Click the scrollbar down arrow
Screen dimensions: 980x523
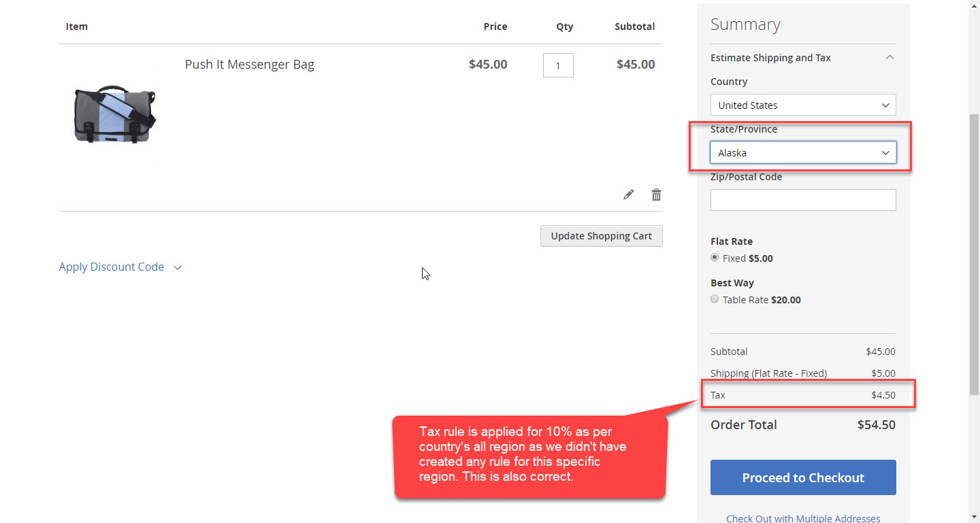coord(974,517)
